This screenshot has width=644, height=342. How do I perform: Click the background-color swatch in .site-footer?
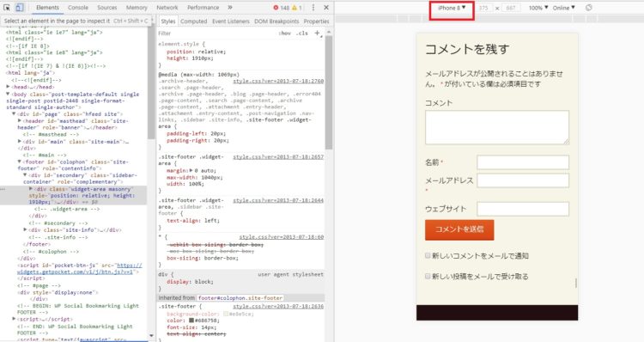coord(226,314)
